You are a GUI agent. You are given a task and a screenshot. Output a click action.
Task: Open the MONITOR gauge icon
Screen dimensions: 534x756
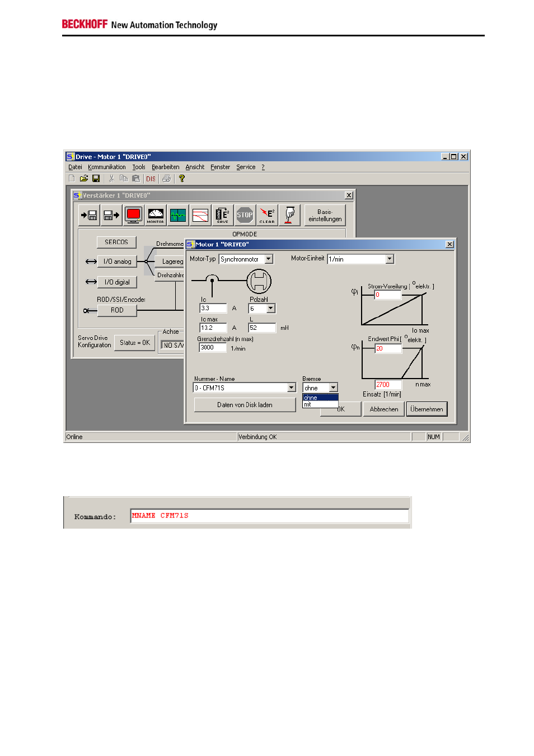pos(156,215)
